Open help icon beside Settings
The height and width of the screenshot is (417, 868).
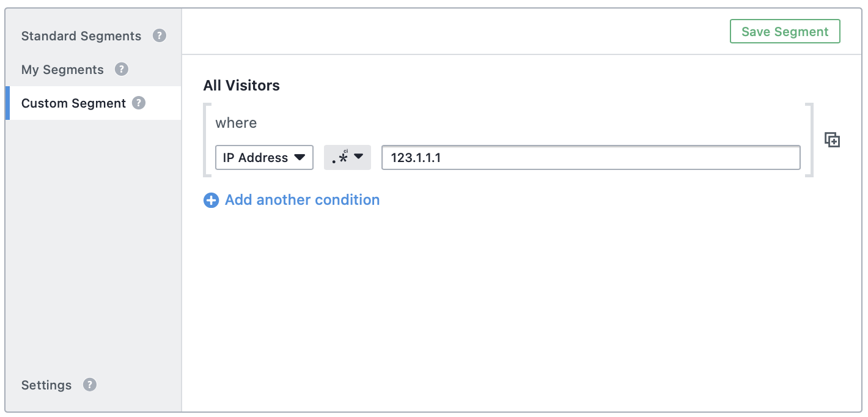(x=90, y=385)
